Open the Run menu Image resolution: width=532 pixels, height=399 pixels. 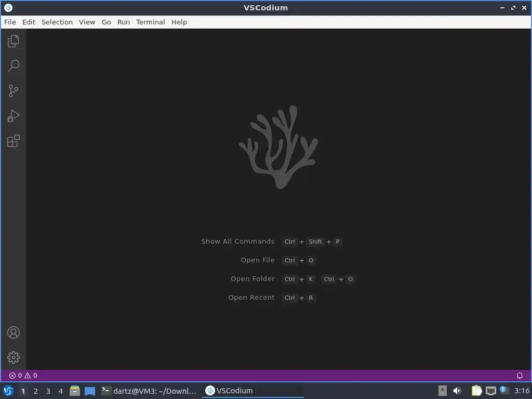point(124,22)
